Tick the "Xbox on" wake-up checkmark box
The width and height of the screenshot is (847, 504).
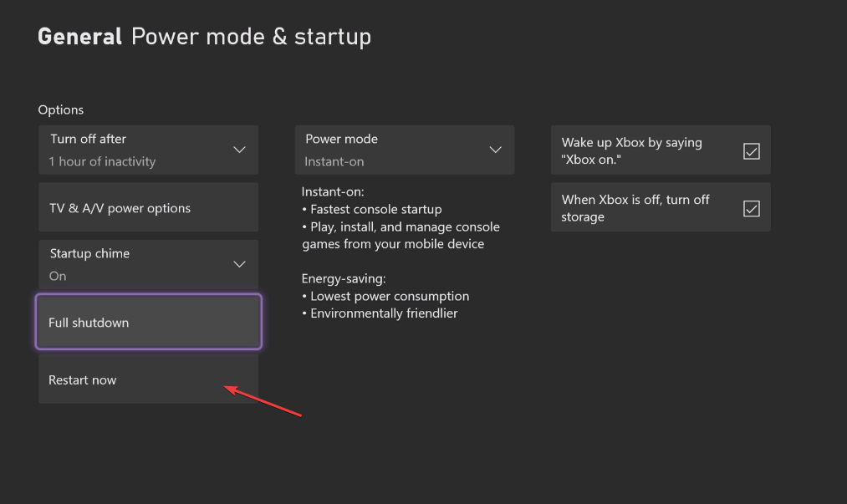[752, 151]
